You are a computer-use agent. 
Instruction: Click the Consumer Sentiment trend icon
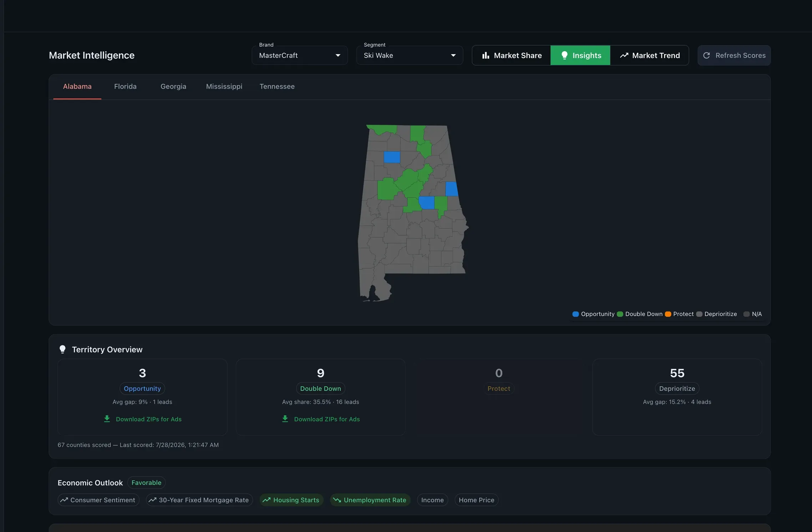click(64, 500)
